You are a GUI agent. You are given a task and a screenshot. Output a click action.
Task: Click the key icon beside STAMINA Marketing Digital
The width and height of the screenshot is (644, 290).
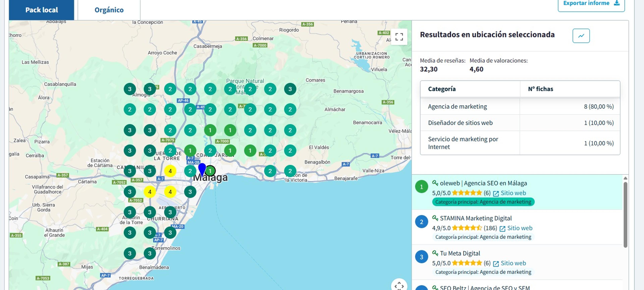[x=435, y=218]
